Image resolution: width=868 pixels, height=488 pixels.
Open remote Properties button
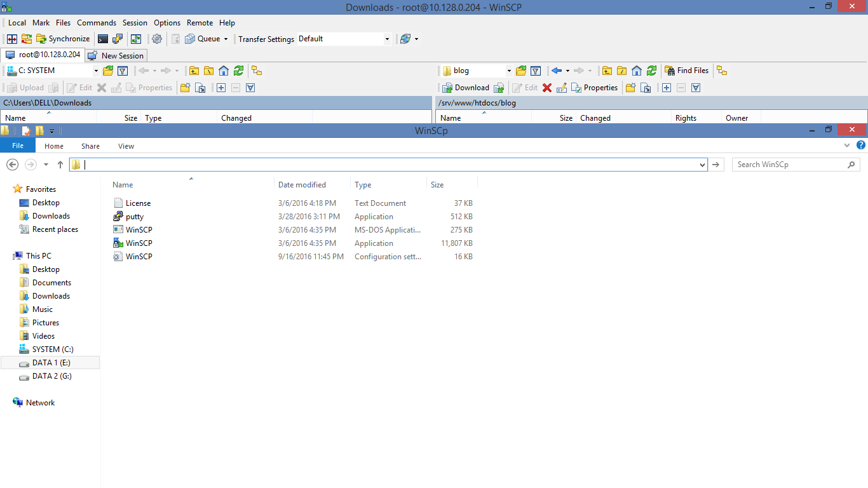(x=595, y=88)
